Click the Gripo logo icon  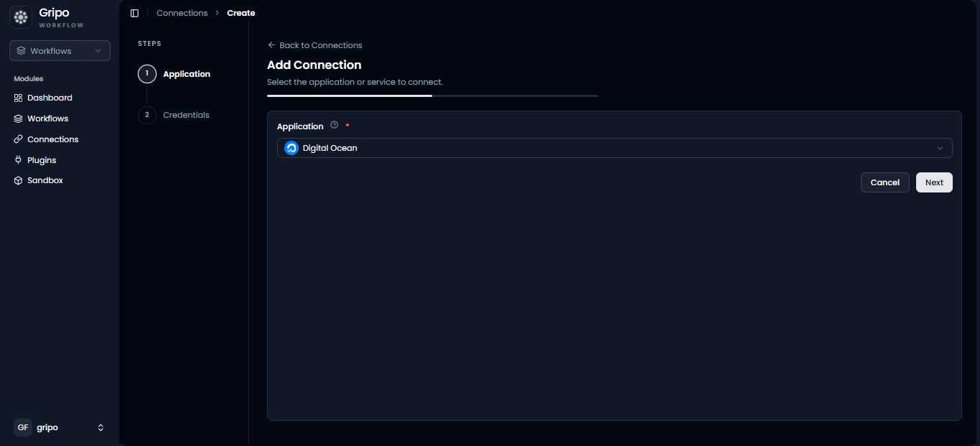(x=21, y=17)
